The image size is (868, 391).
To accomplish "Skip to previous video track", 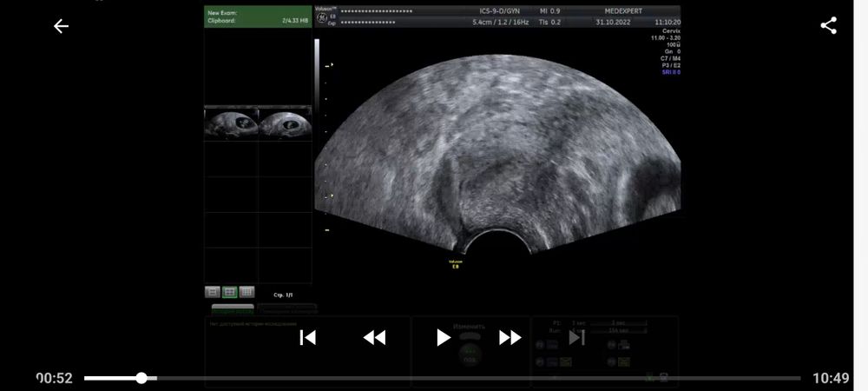I will coord(307,337).
